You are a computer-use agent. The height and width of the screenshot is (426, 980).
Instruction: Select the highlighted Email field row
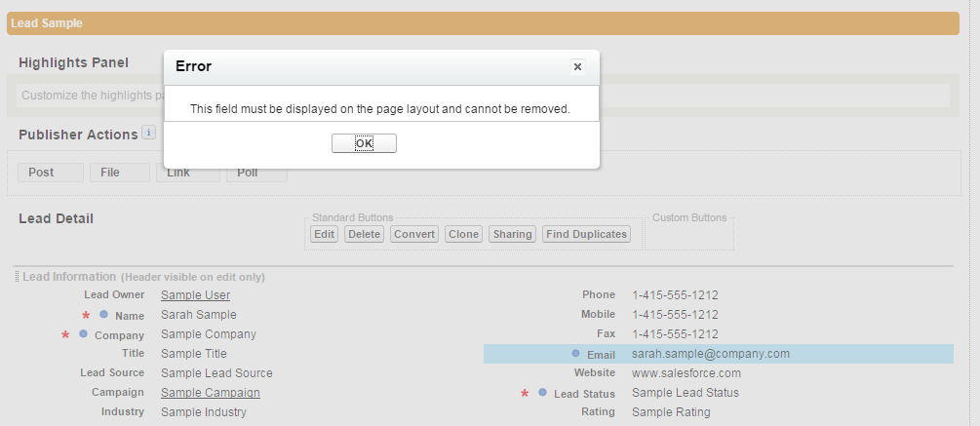[719, 354]
